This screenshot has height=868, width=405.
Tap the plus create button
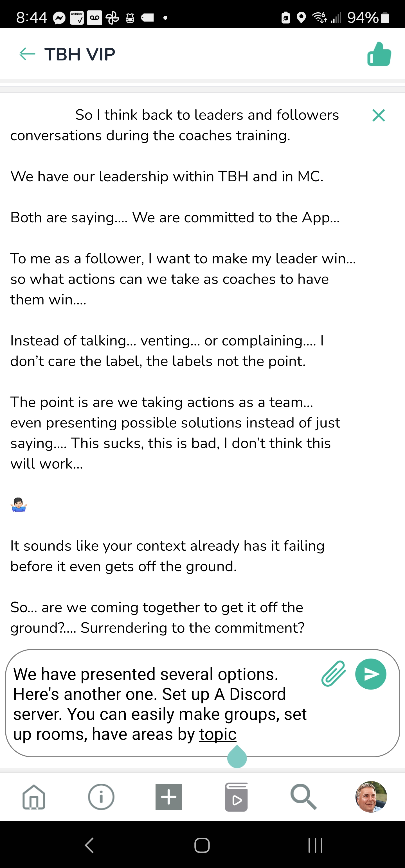click(169, 797)
